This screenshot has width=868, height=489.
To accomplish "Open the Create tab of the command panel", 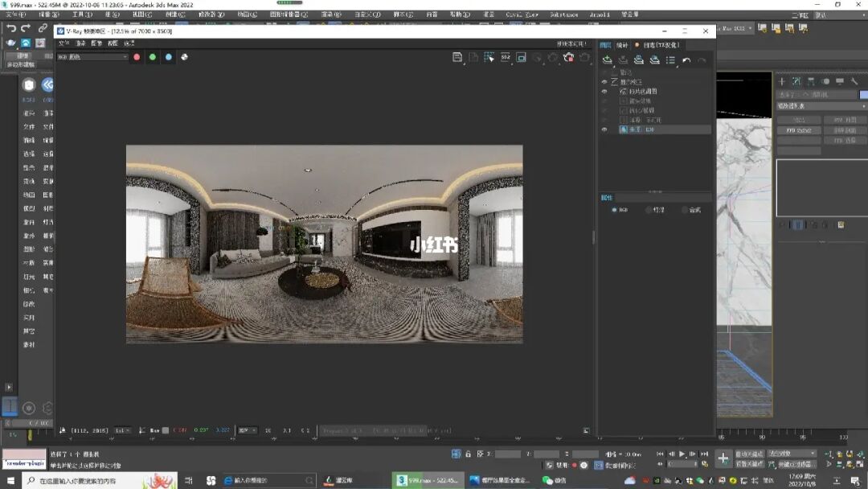I will pos(782,81).
